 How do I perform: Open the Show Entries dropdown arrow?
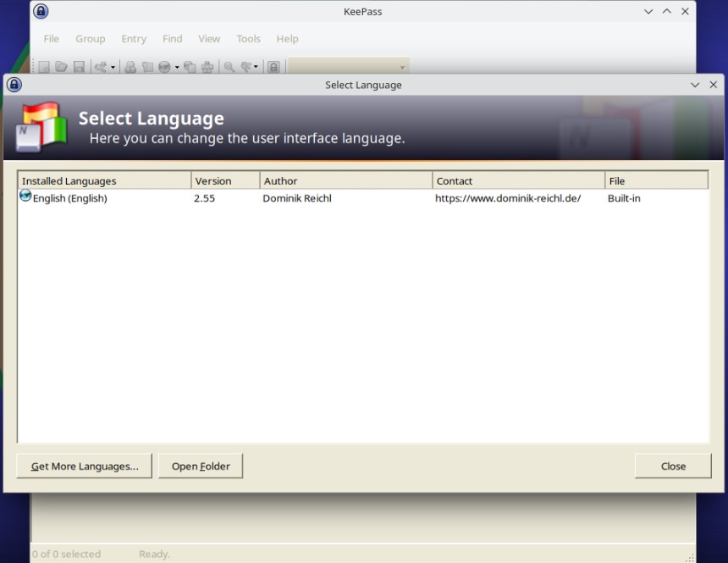[256, 68]
